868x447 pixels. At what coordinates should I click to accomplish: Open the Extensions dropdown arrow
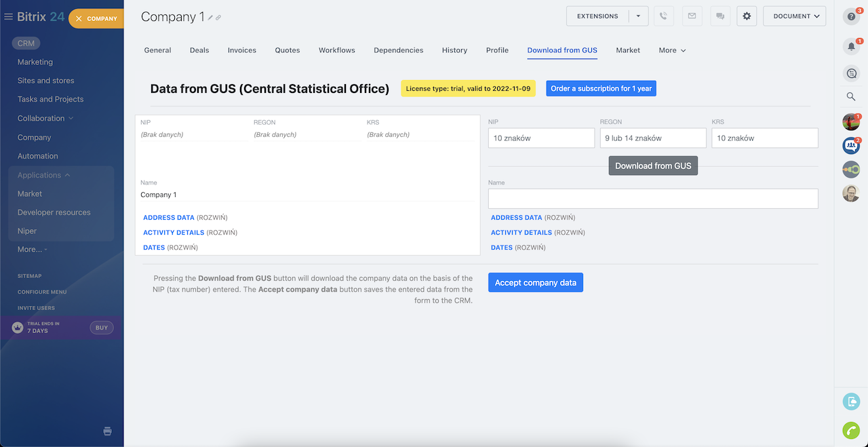coord(638,16)
